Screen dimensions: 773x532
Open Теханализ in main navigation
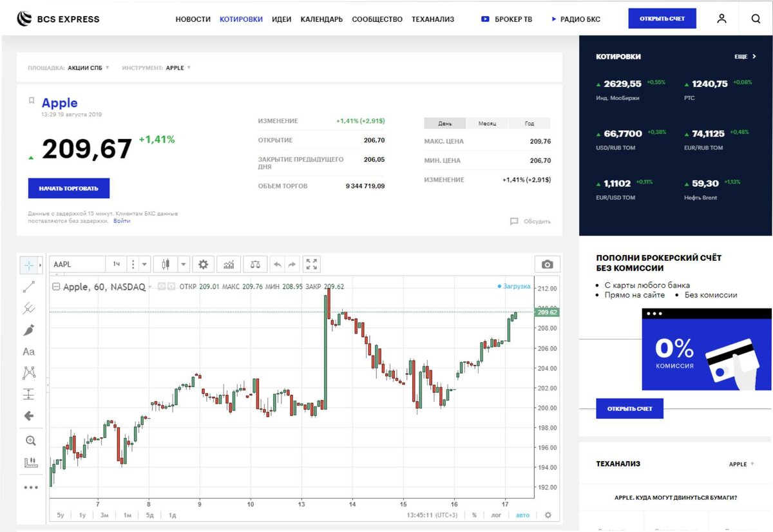coord(433,19)
